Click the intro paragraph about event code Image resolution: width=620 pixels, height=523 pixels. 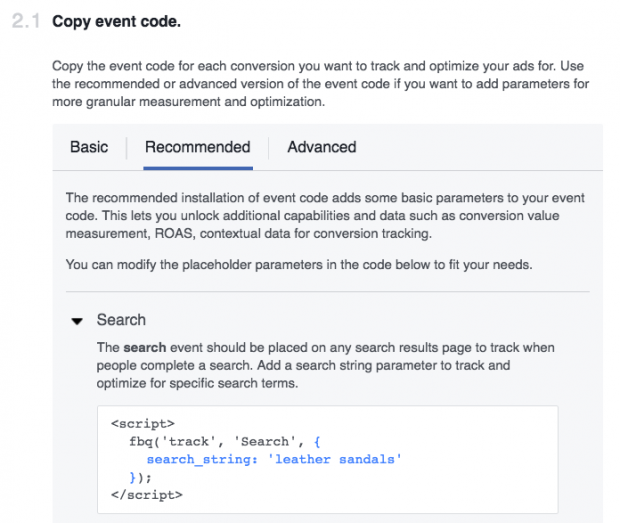click(x=321, y=84)
